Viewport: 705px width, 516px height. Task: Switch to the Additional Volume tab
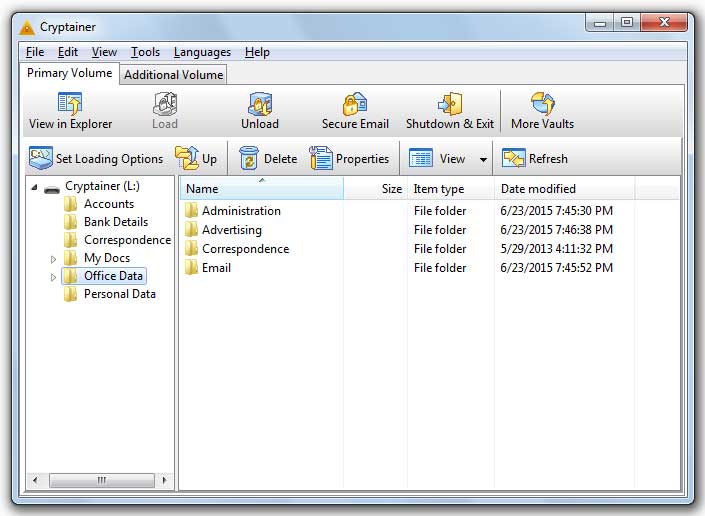[x=174, y=75]
